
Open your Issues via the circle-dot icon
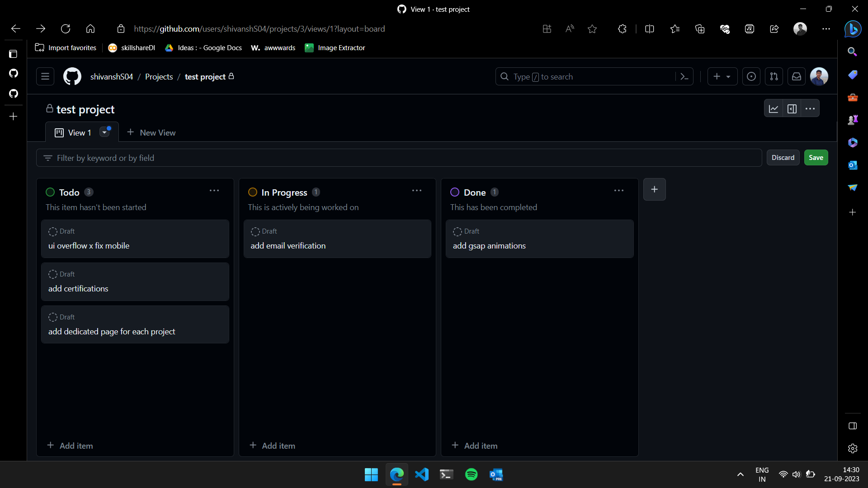tap(751, 76)
